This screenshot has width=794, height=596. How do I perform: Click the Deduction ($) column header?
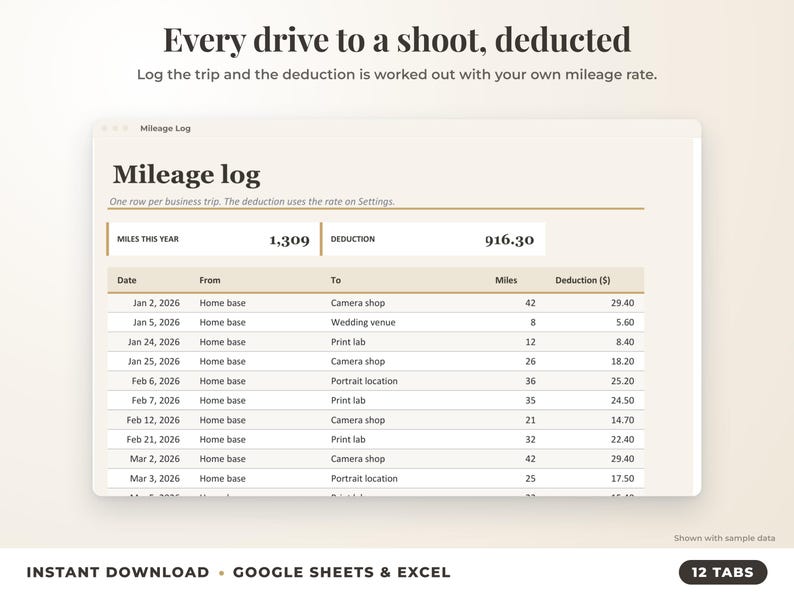(582, 280)
